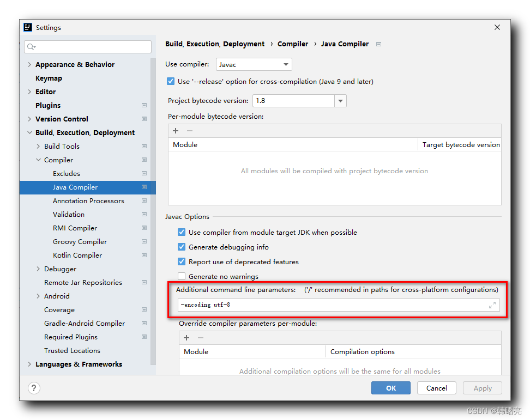Remove selected compiler parameter override

tap(201, 338)
